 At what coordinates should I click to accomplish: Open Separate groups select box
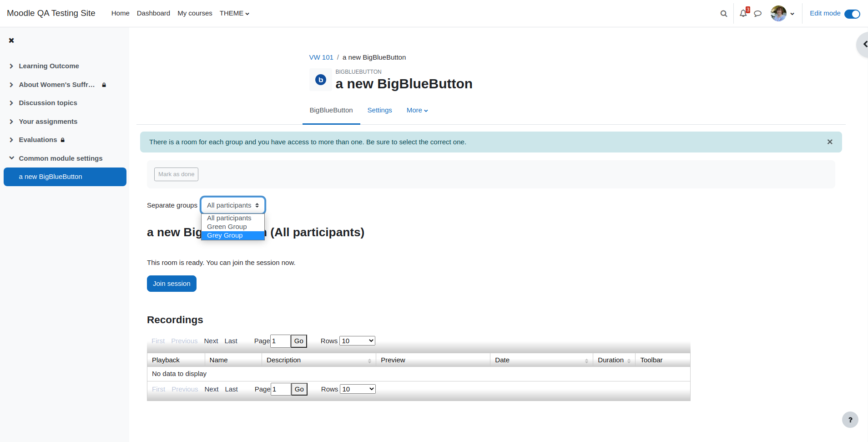(x=233, y=205)
